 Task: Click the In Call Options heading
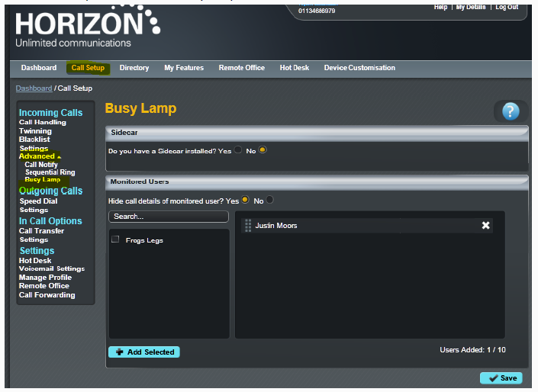[50, 221]
